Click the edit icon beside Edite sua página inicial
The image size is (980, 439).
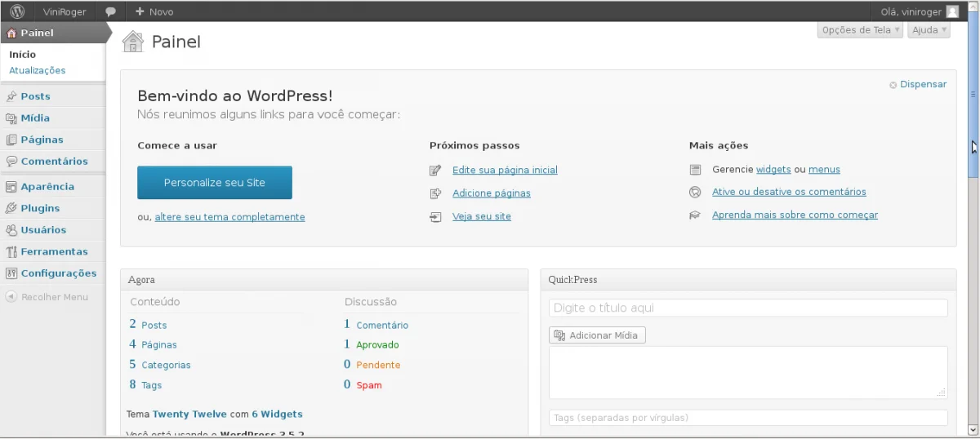(x=435, y=171)
